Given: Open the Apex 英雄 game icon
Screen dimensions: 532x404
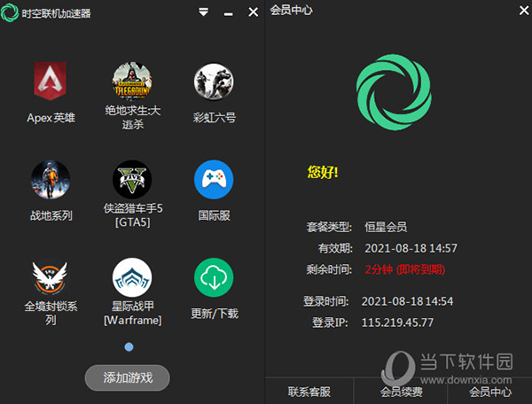Looking at the screenshot, I should click(x=51, y=82).
